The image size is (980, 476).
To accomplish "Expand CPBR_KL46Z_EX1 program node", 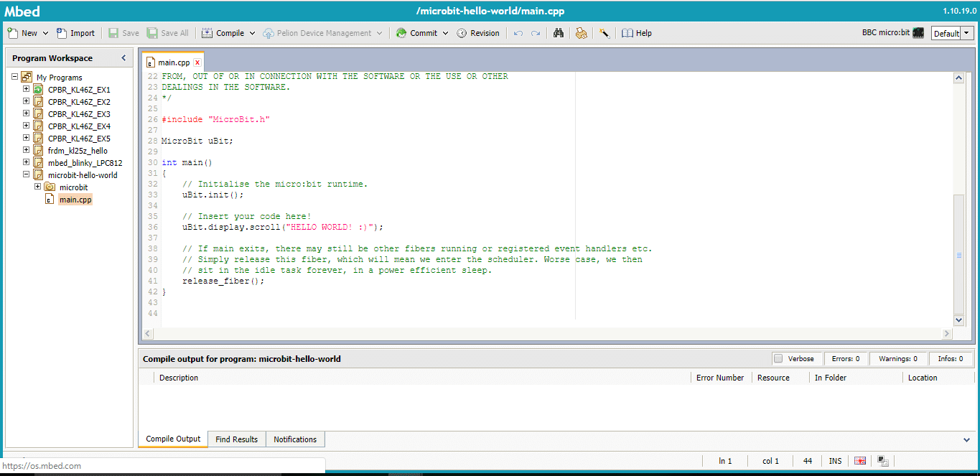I will (27, 89).
